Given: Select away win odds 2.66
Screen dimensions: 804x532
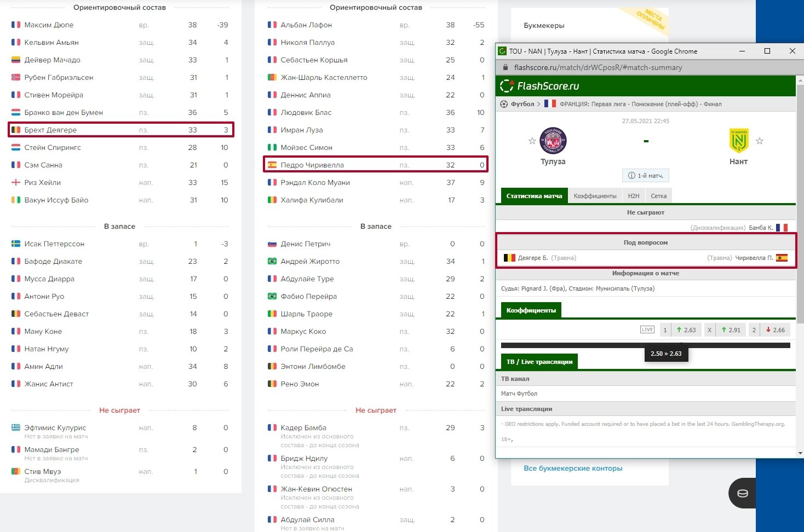Looking at the screenshot, I should pyautogui.click(x=775, y=330).
